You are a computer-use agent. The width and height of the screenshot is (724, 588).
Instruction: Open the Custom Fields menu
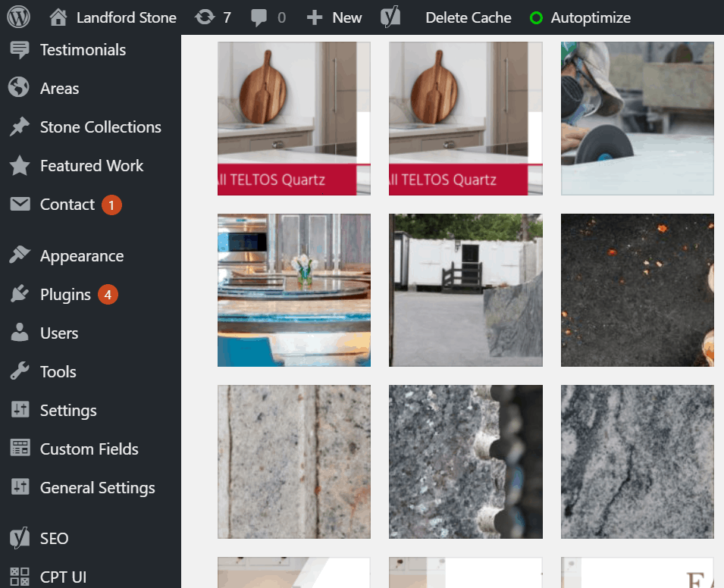click(89, 449)
